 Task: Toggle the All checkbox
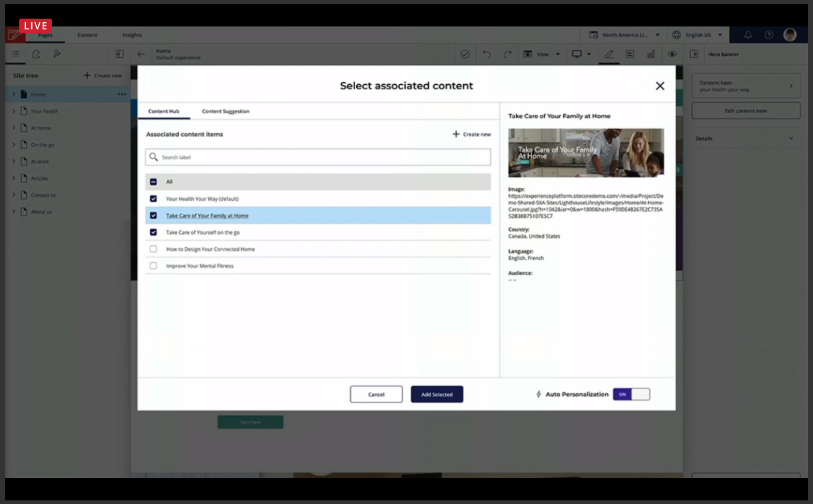point(153,182)
